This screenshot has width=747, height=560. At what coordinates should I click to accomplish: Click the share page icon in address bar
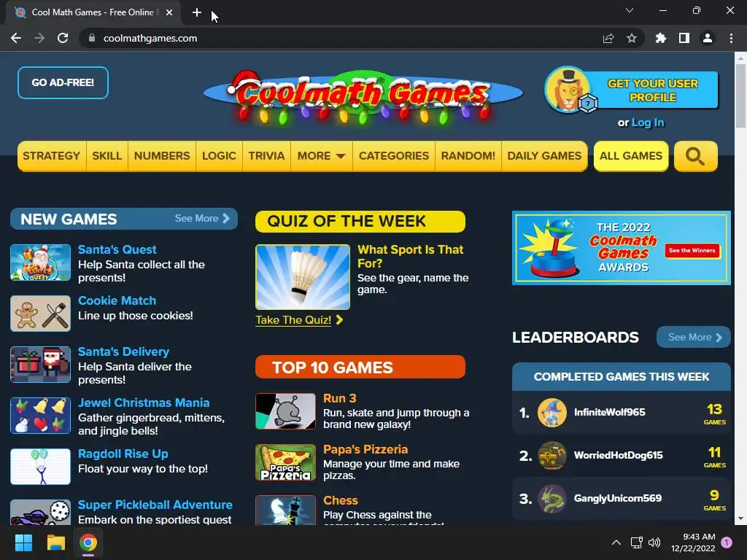608,38
